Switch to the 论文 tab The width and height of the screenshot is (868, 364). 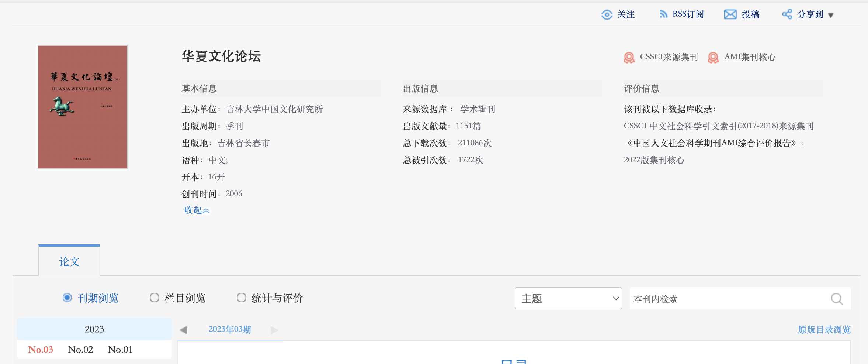coord(69,261)
